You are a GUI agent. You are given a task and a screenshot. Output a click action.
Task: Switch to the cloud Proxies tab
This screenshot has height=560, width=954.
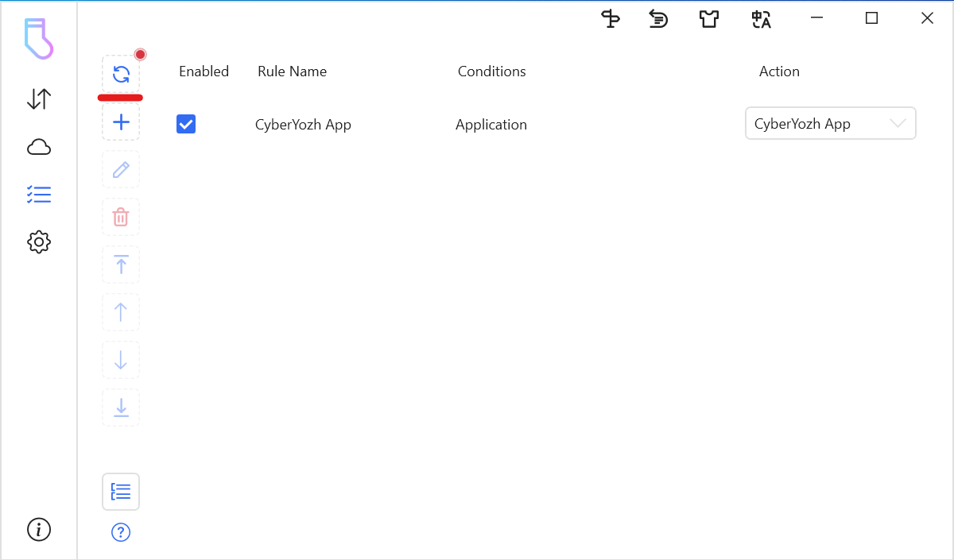39,147
